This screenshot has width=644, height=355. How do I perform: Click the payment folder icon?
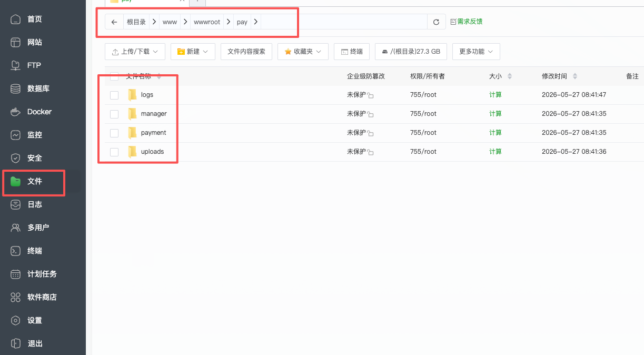[132, 133]
